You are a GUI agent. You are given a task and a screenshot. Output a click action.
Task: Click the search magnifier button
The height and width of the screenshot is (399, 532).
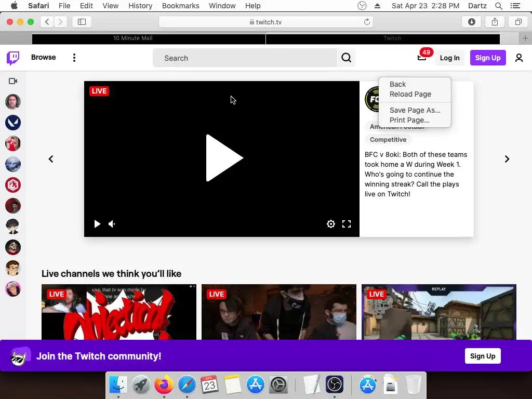pos(346,58)
